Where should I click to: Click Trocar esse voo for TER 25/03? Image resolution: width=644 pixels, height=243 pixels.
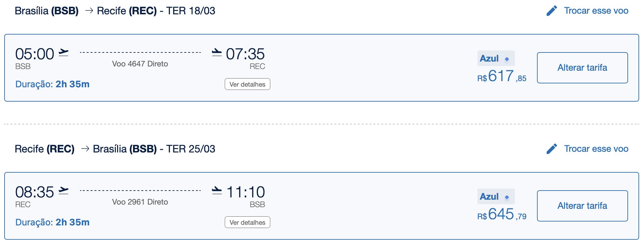(596, 149)
